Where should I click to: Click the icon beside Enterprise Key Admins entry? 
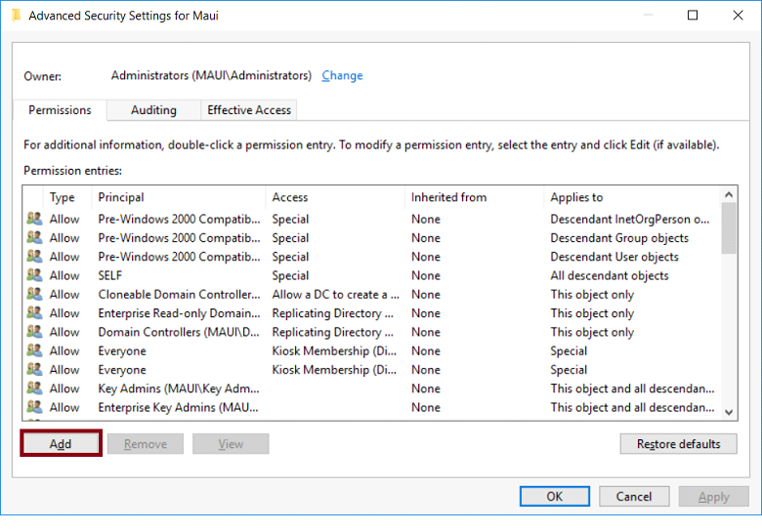[x=35, y=407]
